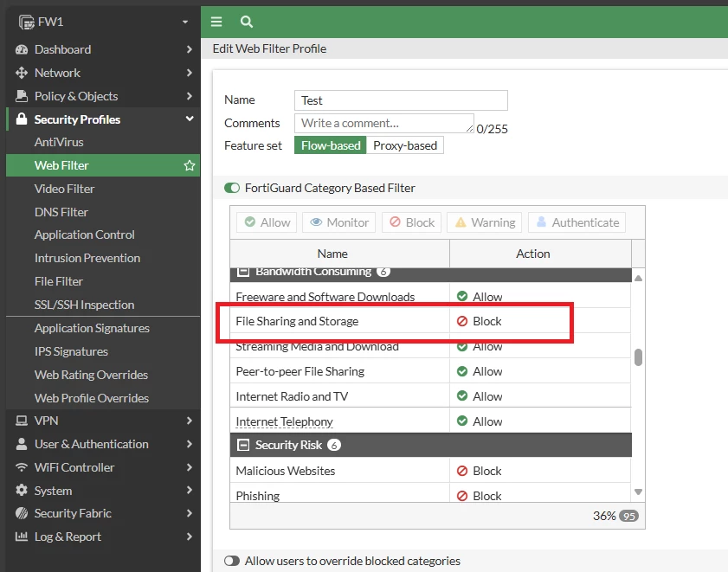Open Web Rating Overrides page

(x=91, y=374)
